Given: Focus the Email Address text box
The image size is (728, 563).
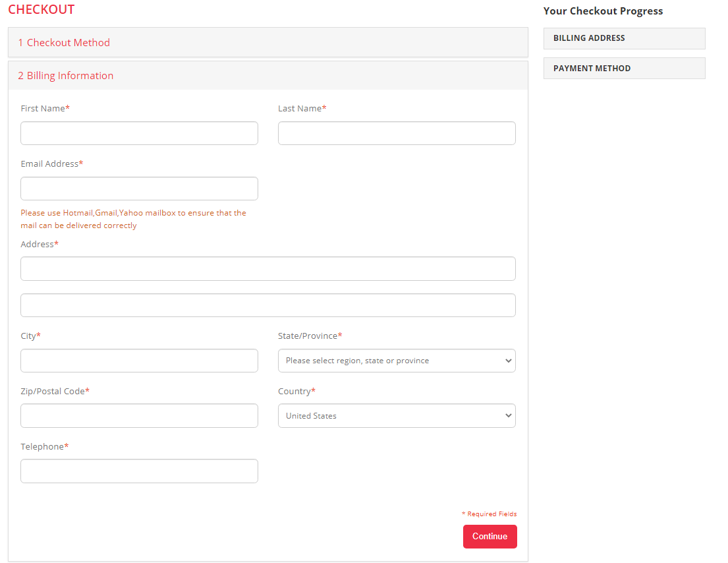Looking at the screenshot, I should (x=139, y=189).
